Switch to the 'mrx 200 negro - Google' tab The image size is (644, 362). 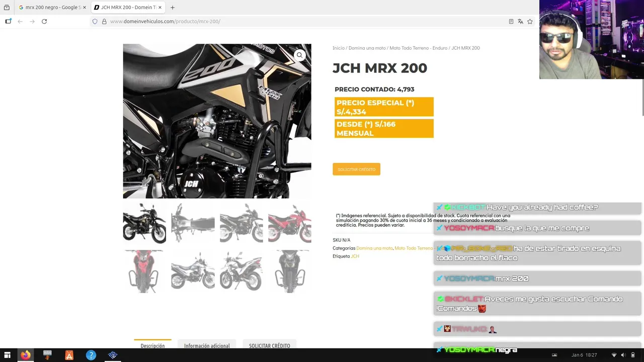52,8
